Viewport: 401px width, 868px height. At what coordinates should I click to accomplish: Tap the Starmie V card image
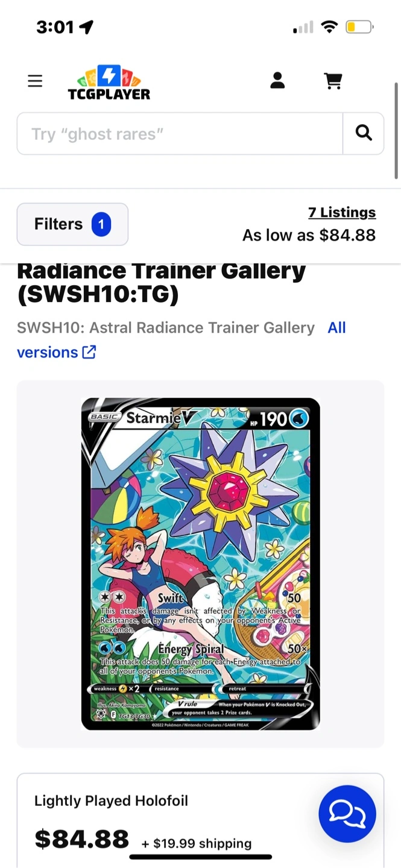[201, 564]
